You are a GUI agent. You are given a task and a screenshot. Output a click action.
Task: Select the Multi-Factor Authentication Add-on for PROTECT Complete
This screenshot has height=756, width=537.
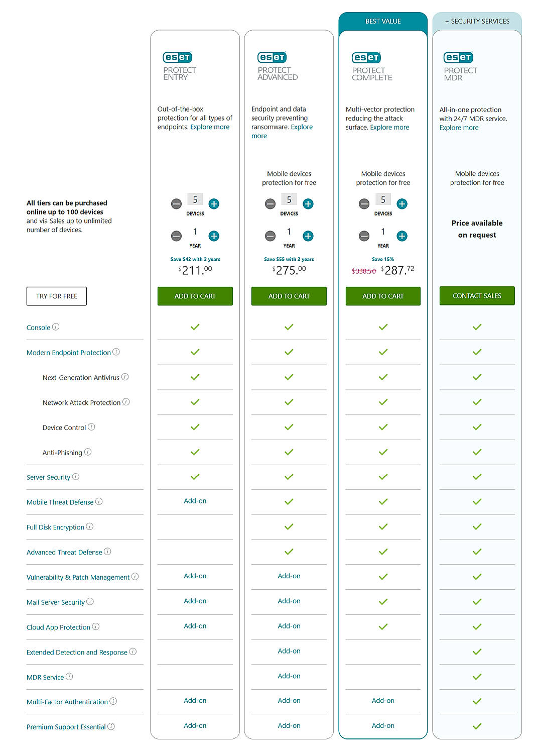pos(382,700)
